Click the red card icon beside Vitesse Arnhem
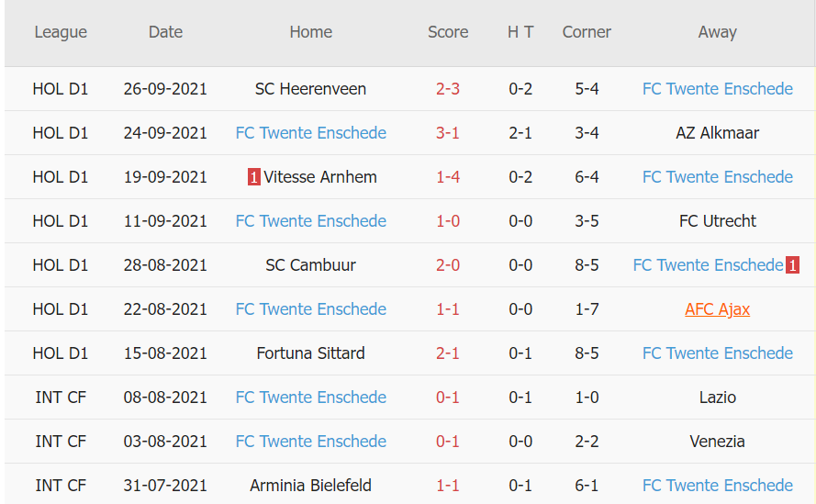Image resolution: width=816 pixels, height=504 pixels. [x=254, y=177]
